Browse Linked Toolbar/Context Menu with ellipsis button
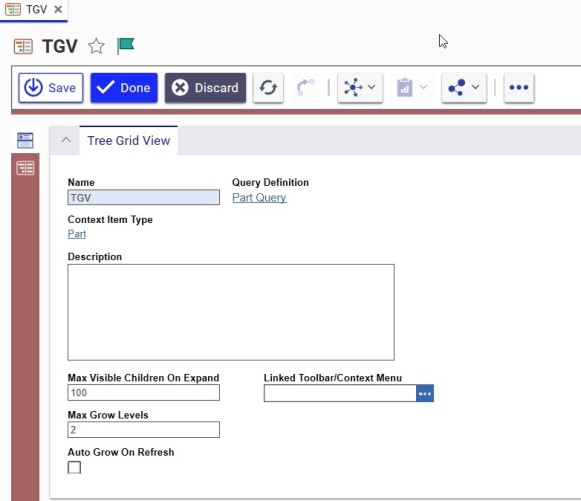The height and width of the screenshot is (501, 581). coord(425,393)
